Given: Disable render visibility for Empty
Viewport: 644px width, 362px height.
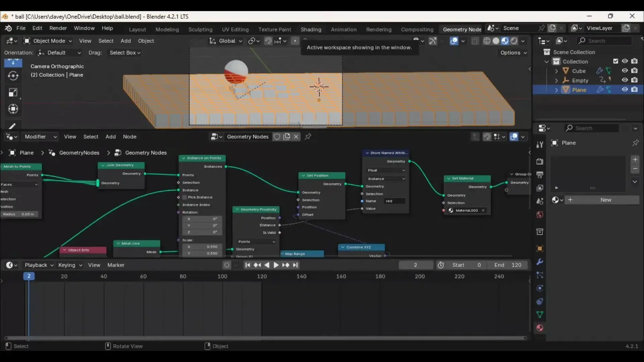Looking at the screenshot, I should [x=635, y=80].
